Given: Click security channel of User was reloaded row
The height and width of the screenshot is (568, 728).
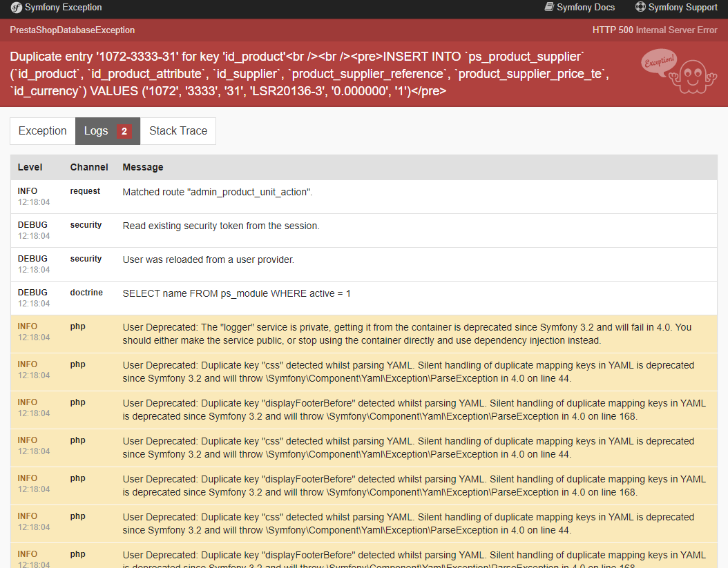Looking at the screenshot, I should [86, 259].
